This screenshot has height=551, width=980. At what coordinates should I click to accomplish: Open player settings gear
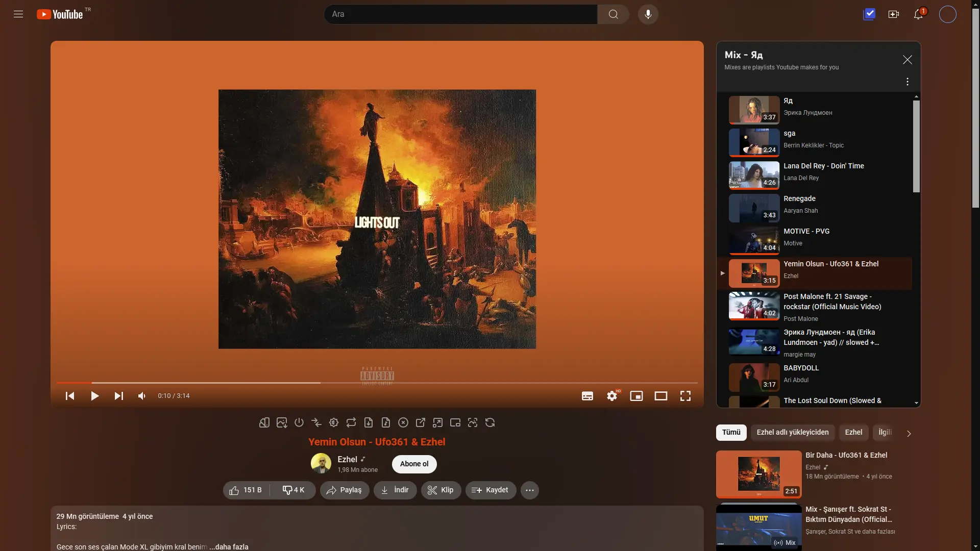(612, 396)
